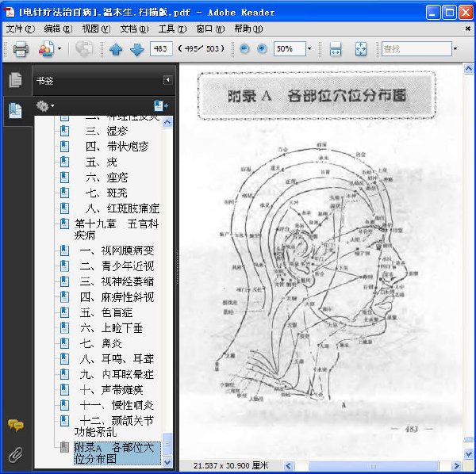Select bookmark 三、湿疹
476x474 pixels.
pos(106,132)
